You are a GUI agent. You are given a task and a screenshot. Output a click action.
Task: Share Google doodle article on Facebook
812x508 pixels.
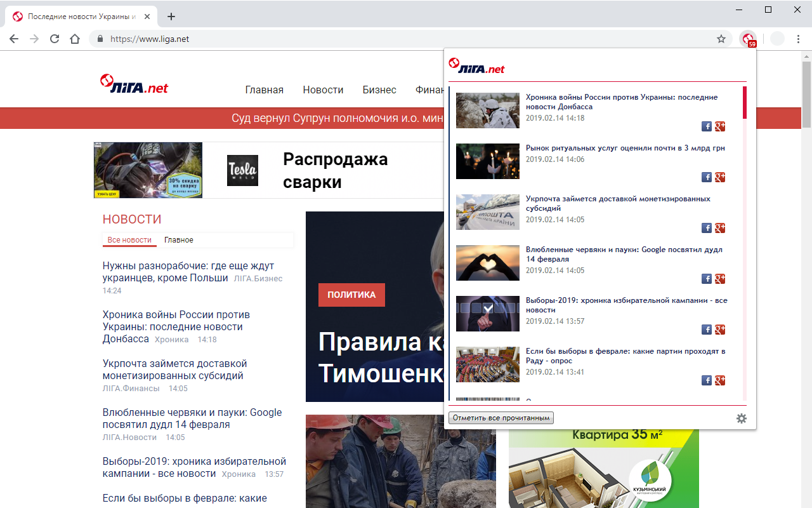tap(707, 279)
